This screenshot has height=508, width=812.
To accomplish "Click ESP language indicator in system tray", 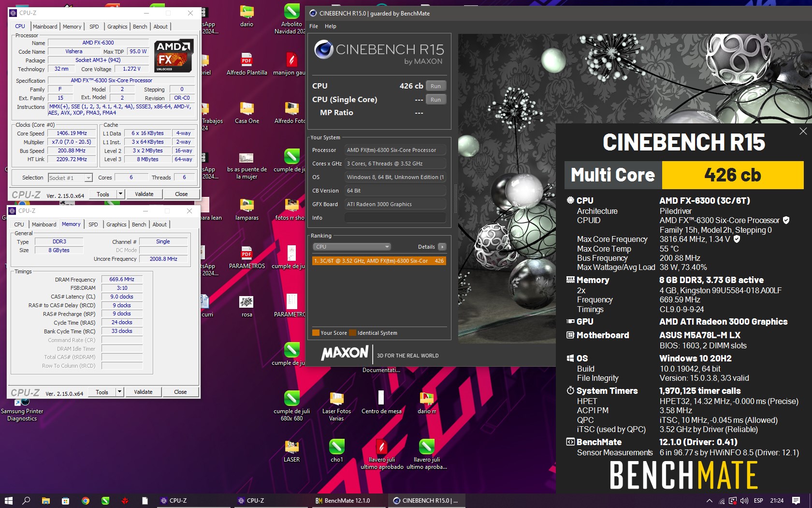I will [x=758, y=501].
